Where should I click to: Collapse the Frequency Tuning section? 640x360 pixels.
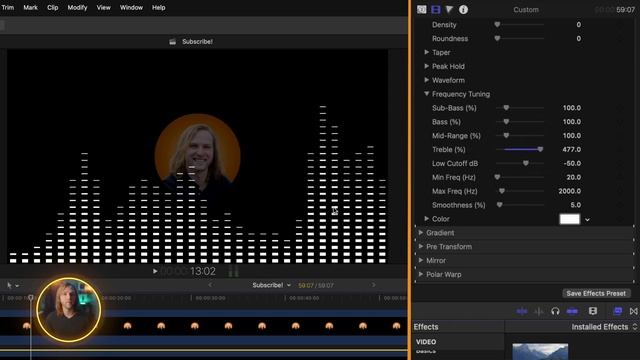[x=427, y=93]
